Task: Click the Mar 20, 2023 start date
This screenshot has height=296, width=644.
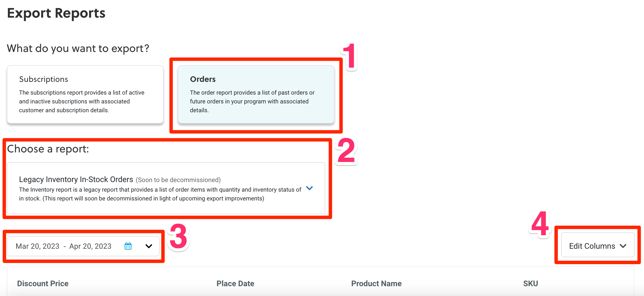Action: click(37, 246)
